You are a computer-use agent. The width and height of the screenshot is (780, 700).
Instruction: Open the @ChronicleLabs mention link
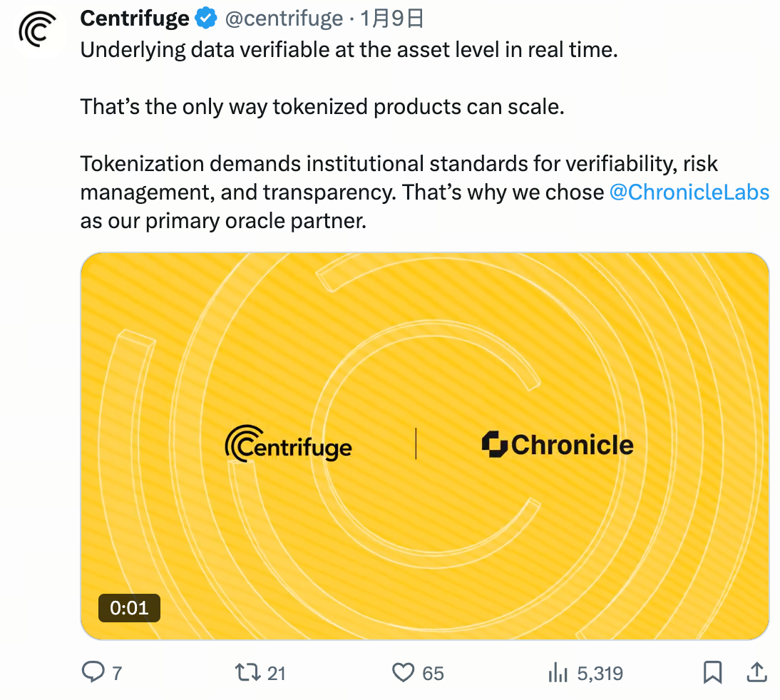click(x=689, y=192)
